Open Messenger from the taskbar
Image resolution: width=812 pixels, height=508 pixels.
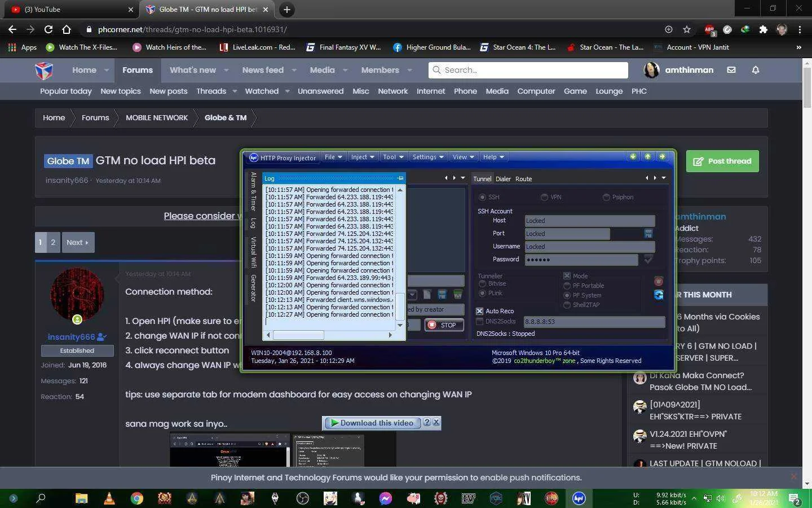(386, 498)
